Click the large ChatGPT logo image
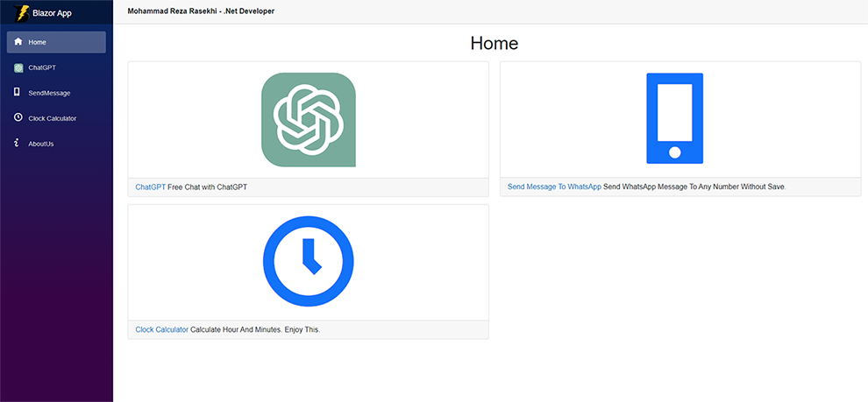The height and width of the screenshot is (402, 868). tap(309, 119)
